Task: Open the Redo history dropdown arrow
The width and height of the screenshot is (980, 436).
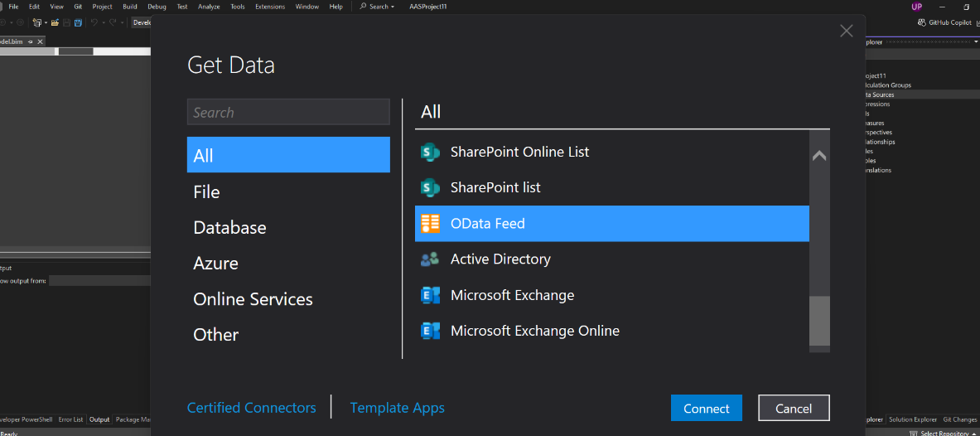Action: (x=122, y=22)
